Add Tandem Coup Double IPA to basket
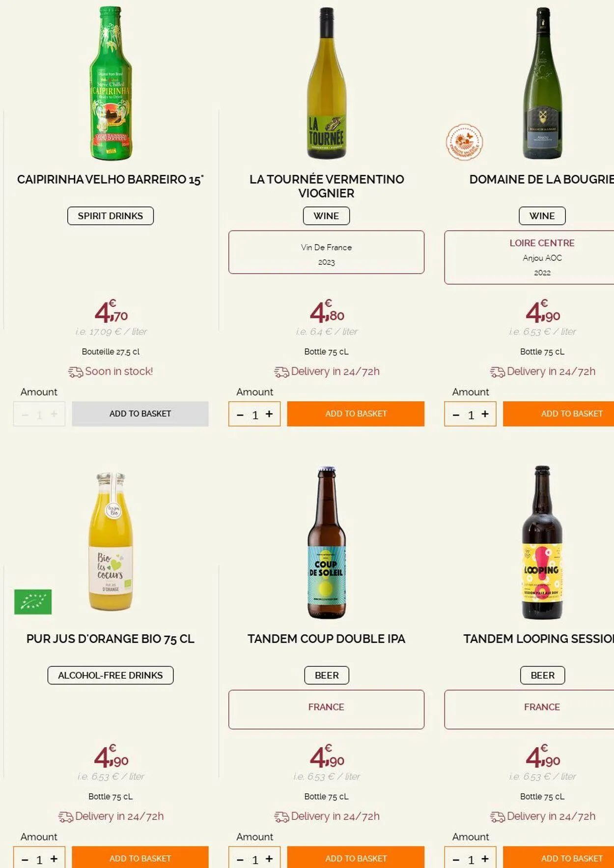This screenshot has height=868, width=614. [356, 858]
